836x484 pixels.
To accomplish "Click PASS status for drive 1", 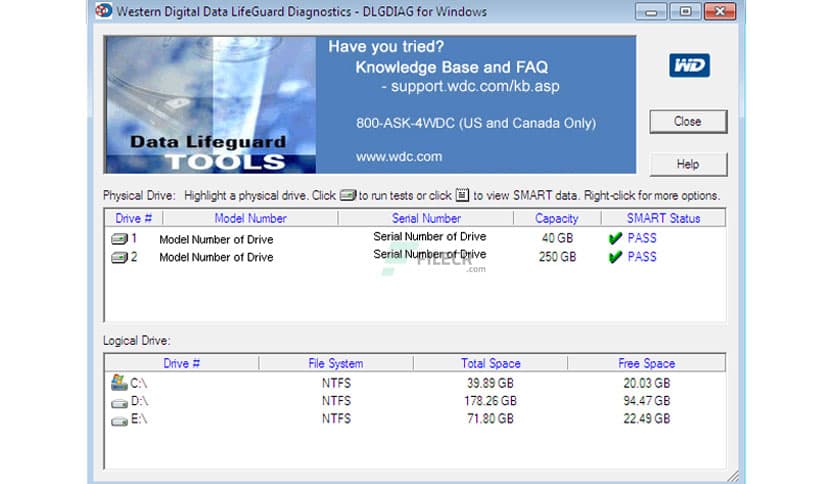I will (642, 238).
